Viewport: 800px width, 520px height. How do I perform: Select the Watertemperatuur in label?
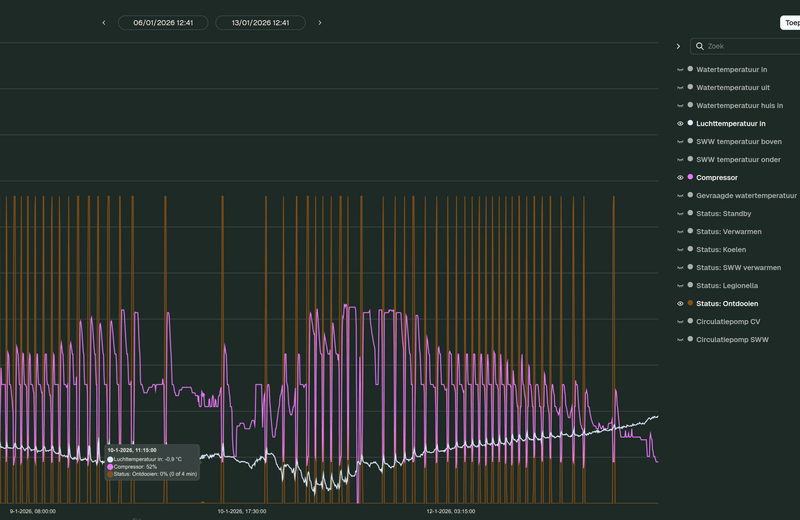732,69
